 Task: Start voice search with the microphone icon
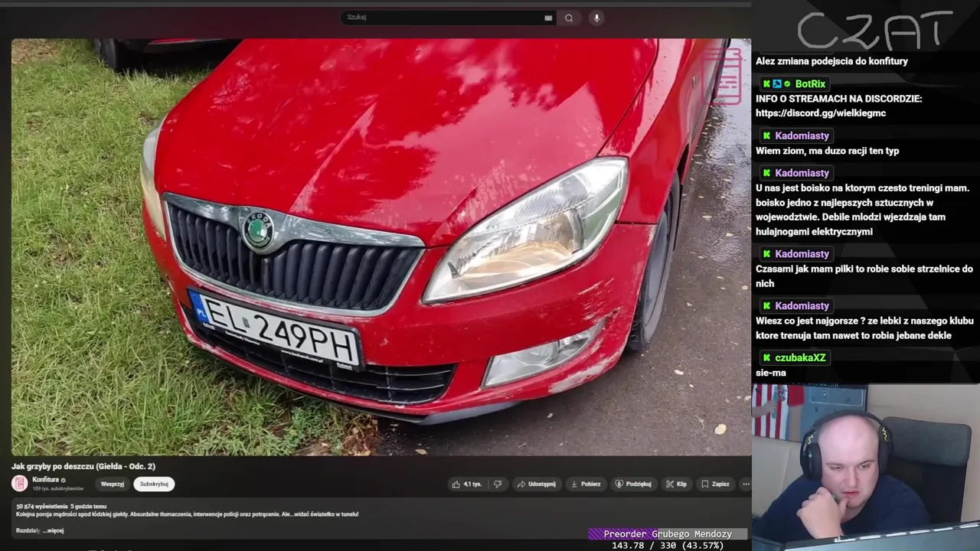point(596,18)
